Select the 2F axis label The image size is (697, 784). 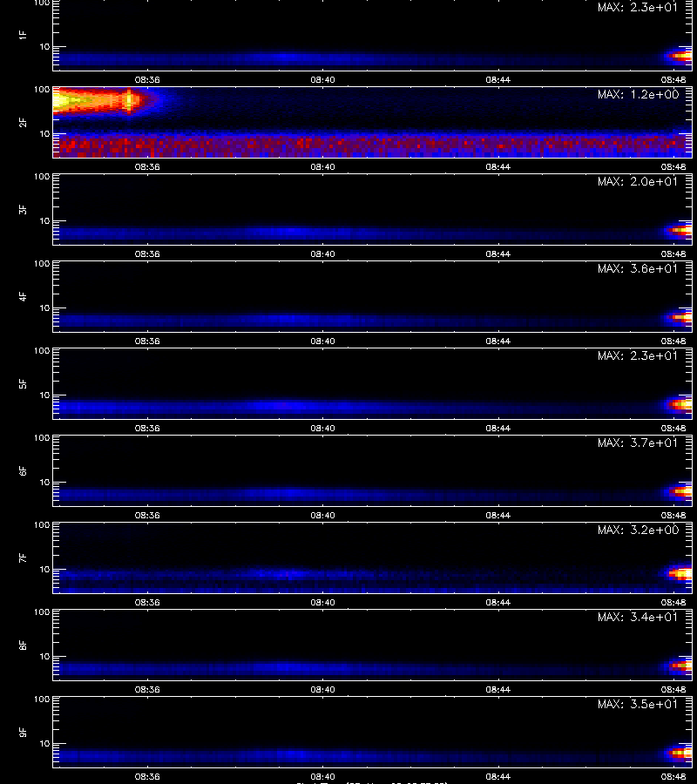pyautogui.click(x=23, y=123)
